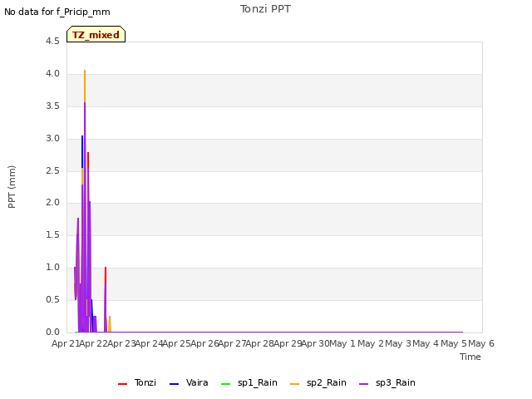Image resolution: width=532 pixels, height=399 pixels.
Task: Toggle the sp1_Rain series in the legend
Action: point(249,382)
